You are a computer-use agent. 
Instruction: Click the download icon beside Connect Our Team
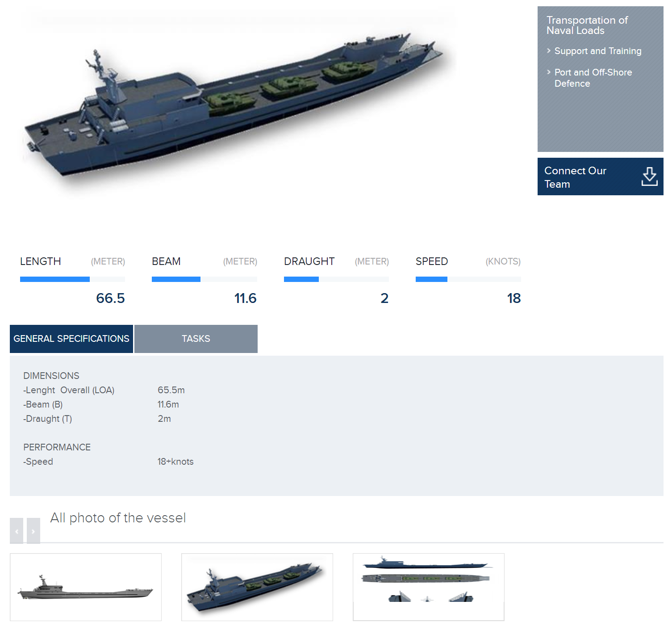pos(649,177)
